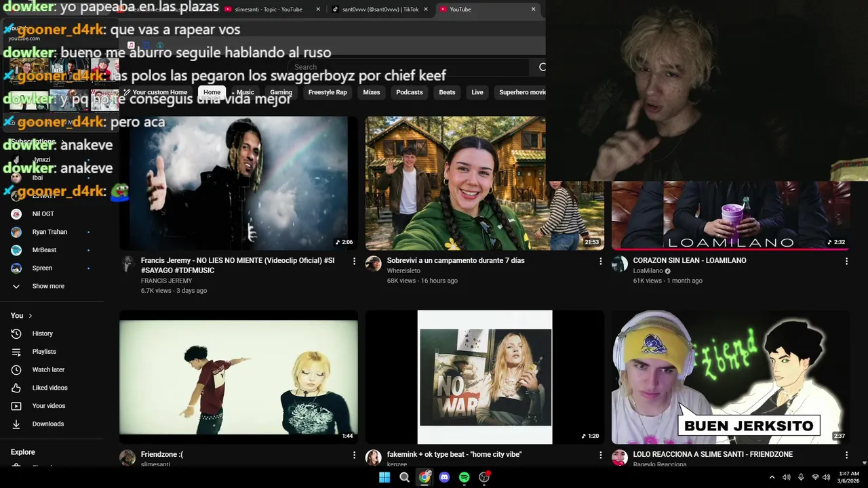
Task: Open Ryan Trahan subscription channel
Action: [50, 232]
